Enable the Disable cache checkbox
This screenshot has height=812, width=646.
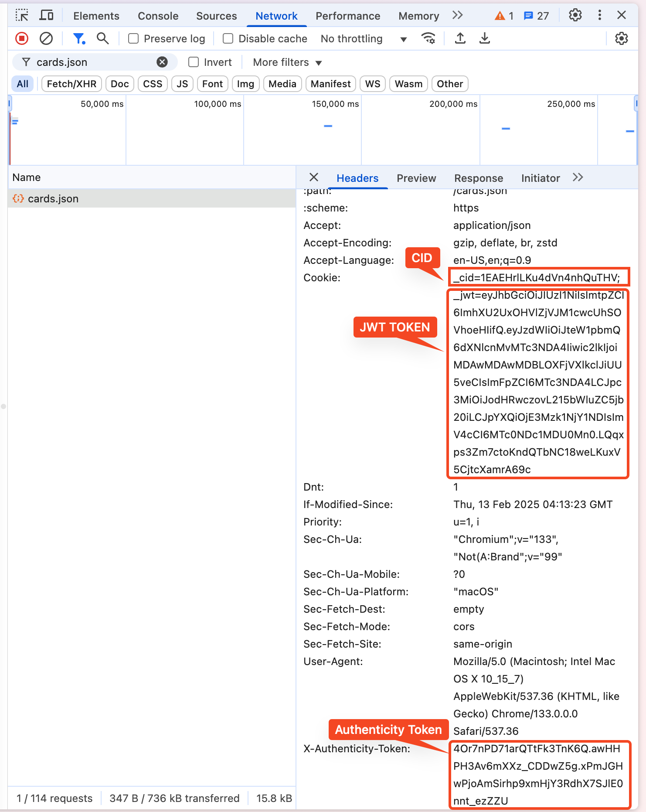tap(228, 39)
